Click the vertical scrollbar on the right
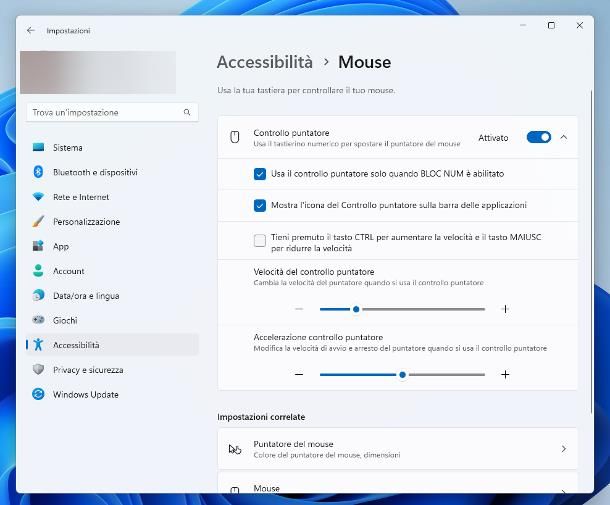This screenshot has width=610, height=505. pos(592,251)
